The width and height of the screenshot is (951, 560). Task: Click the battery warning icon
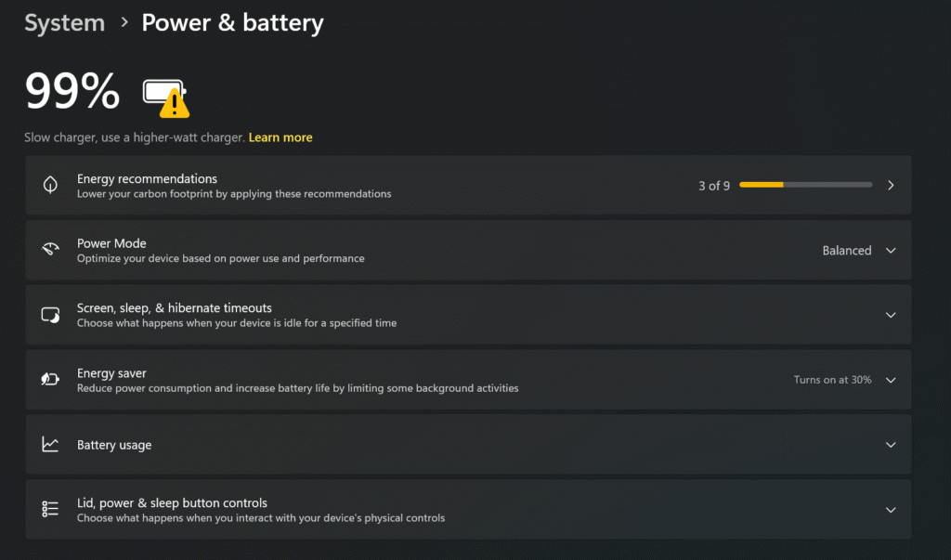(165, 97)
